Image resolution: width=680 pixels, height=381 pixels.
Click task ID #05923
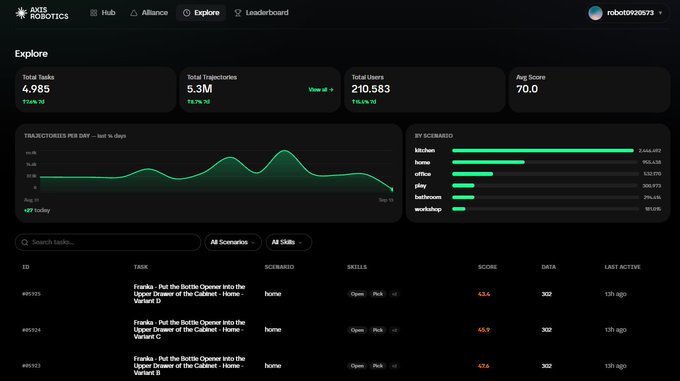[31, 366]
